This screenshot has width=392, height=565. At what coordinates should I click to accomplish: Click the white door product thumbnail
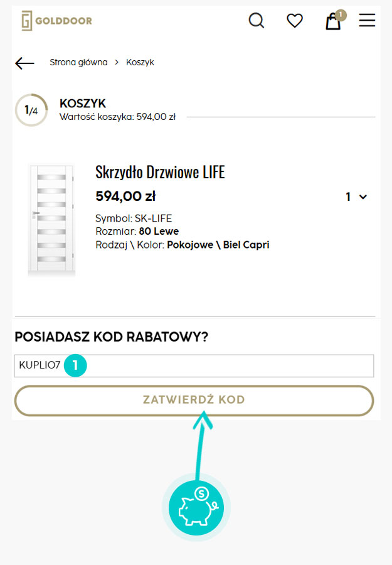[51, 220]
